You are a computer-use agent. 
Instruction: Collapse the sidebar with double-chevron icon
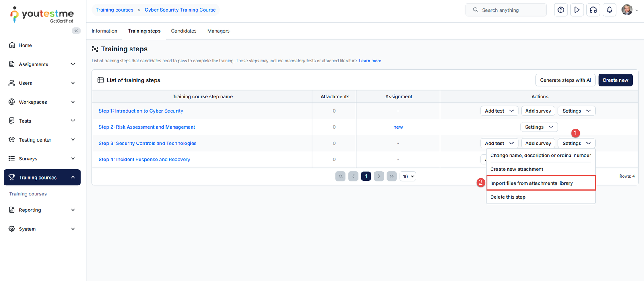76,31
